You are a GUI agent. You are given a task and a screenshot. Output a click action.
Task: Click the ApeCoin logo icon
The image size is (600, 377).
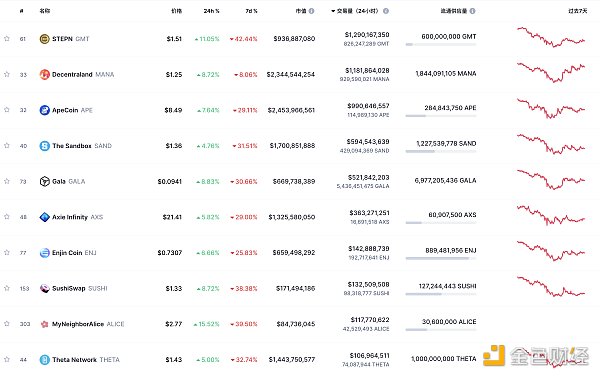click(45, 110)
